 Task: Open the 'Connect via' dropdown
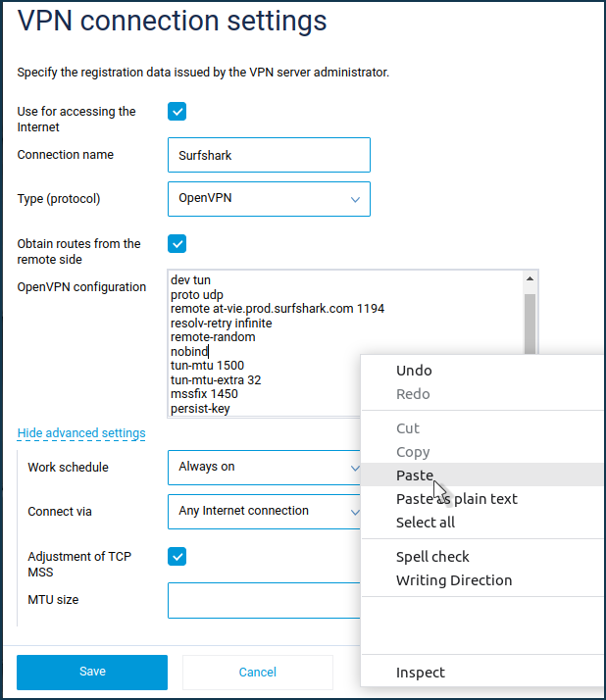(265, 511)
